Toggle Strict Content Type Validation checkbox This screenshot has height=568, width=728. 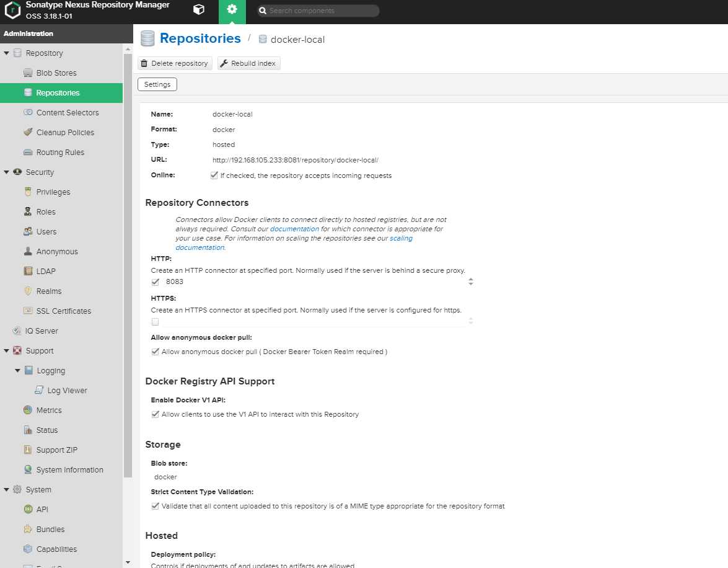coord(155,506)
